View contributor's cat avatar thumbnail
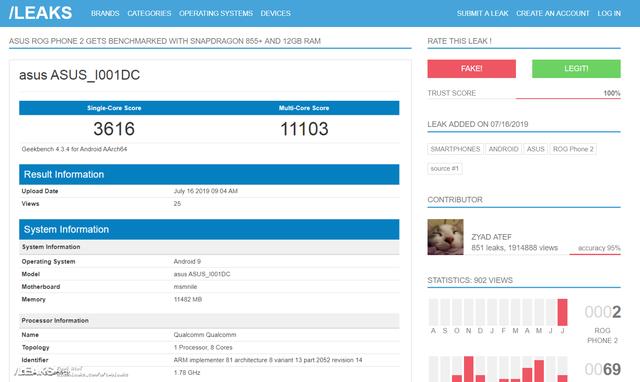Image resolution: width=640 pixels, height=382 pixels. tap(445, 237)
